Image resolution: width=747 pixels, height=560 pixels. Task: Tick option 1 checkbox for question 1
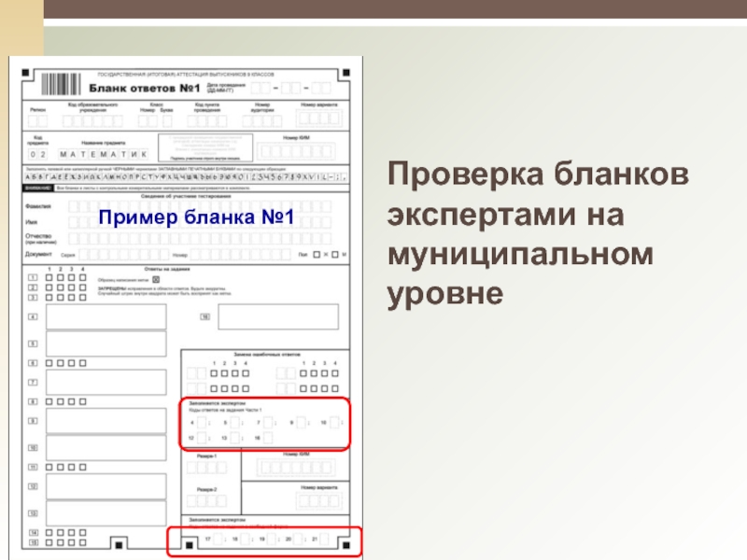(49, 277)
